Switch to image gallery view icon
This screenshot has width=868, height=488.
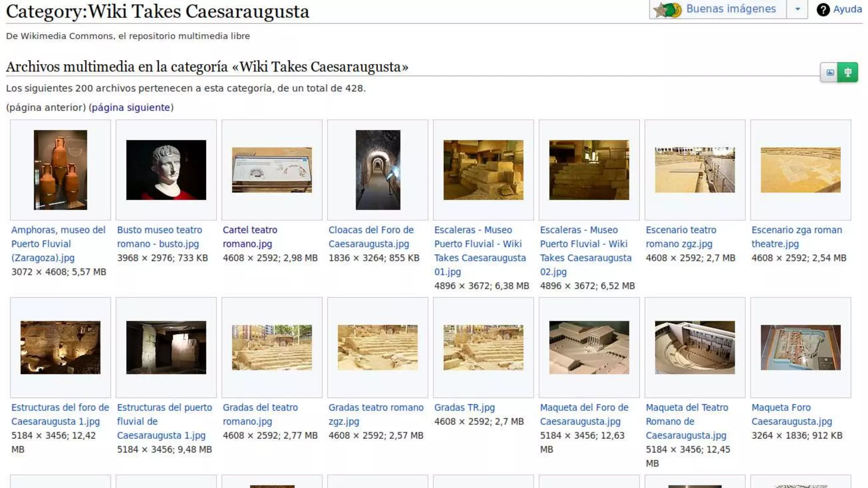pos(830,72)
